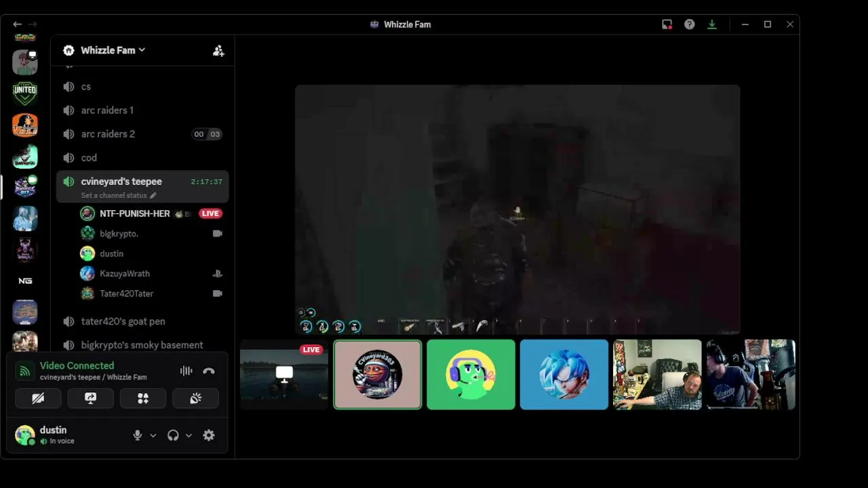Click the green download update icon
This screenshot has width=868, height=488.
[x=712, y=24]
